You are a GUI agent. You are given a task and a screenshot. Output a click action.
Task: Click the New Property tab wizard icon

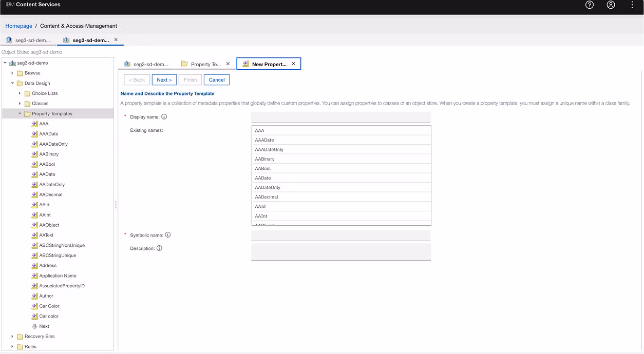[246, 64]
